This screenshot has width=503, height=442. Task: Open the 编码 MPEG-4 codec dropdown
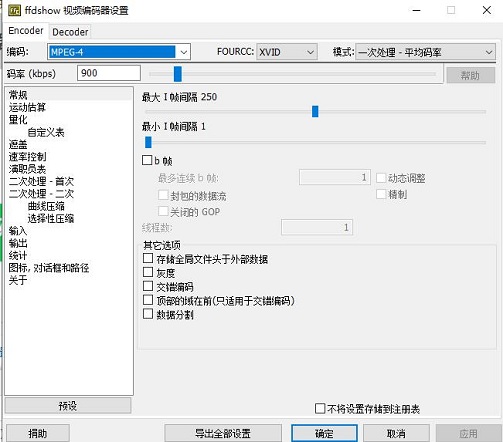coord(119,52)
